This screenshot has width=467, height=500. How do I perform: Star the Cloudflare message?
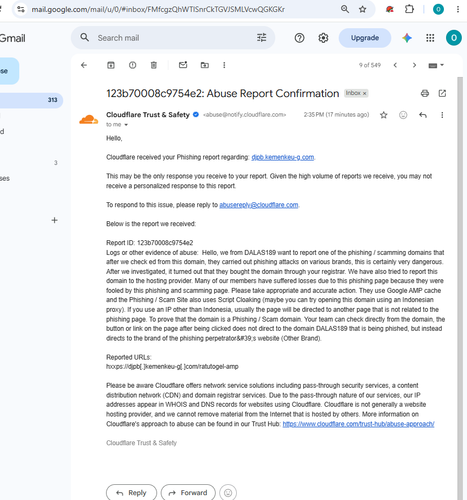pos(384,115)
